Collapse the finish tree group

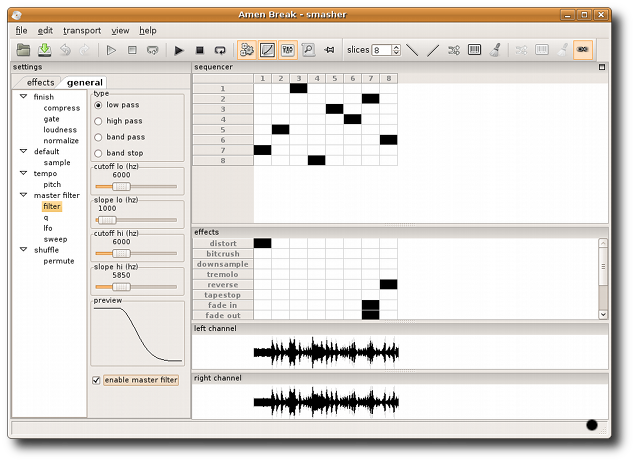(x=23, y=97)
